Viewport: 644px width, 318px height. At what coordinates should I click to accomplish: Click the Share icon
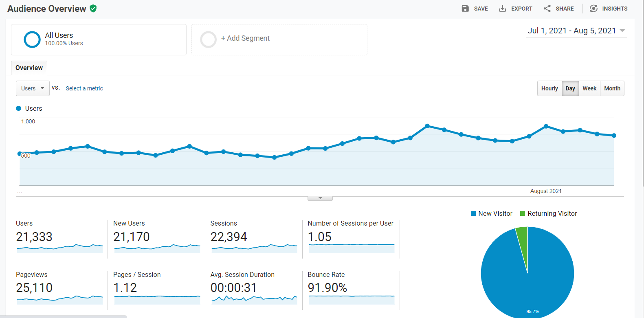(547, 9)
